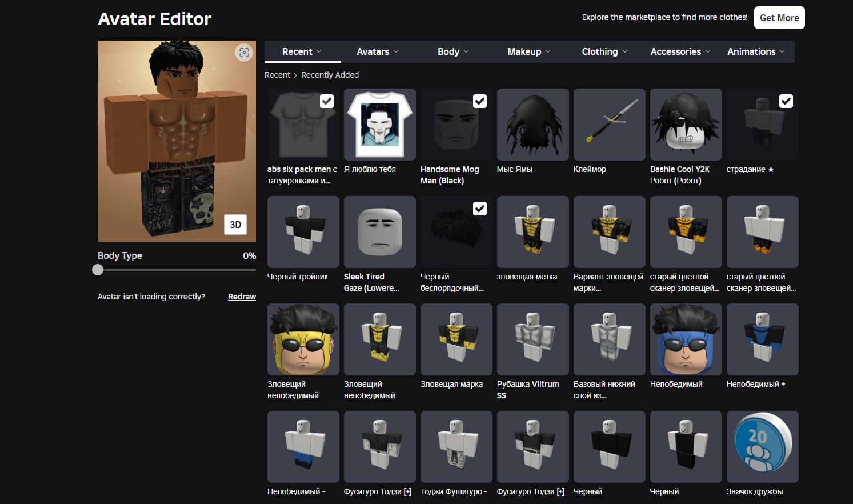Uncheck the abs six pack men item
This screenshot has width=853, height=504.
tap(327, 101)
